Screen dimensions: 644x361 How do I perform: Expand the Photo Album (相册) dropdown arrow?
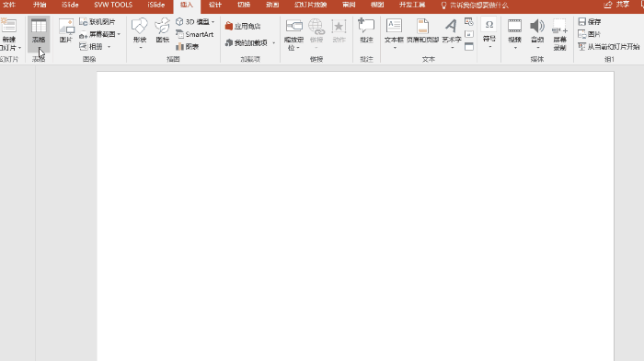point(109,47)
